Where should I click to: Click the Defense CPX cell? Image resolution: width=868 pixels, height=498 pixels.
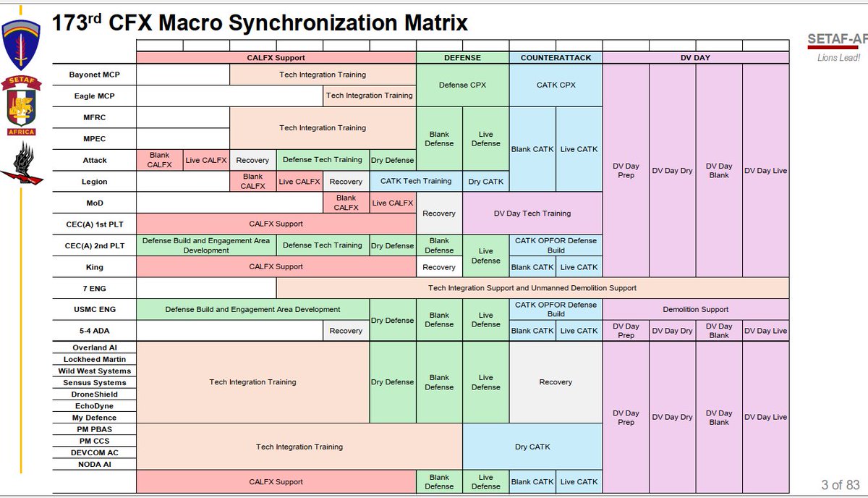click(x=463, y=85)
